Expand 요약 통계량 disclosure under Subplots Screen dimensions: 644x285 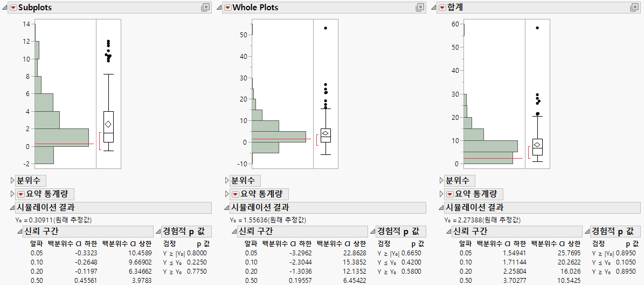click(12, 194)
